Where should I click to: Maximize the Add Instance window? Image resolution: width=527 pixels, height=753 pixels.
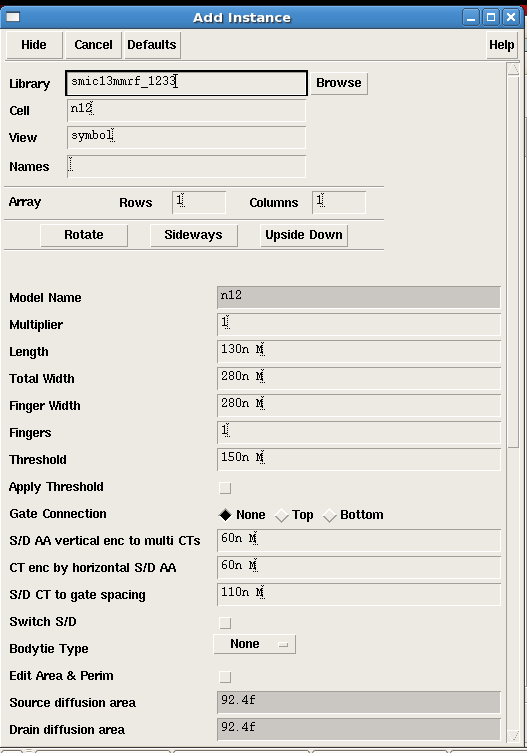491,18
